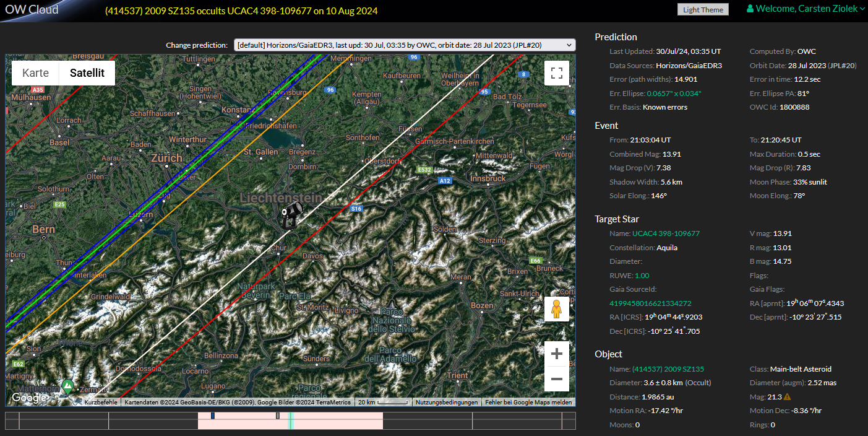The width and height of the screenshot is (868, 436).
Task: Click the event title in header
Action: click(x=241, y=11)
